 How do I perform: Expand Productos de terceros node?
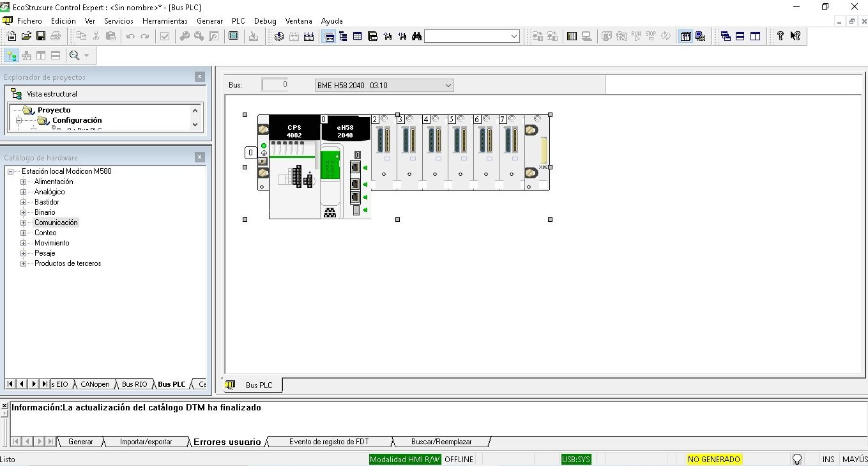24,263
